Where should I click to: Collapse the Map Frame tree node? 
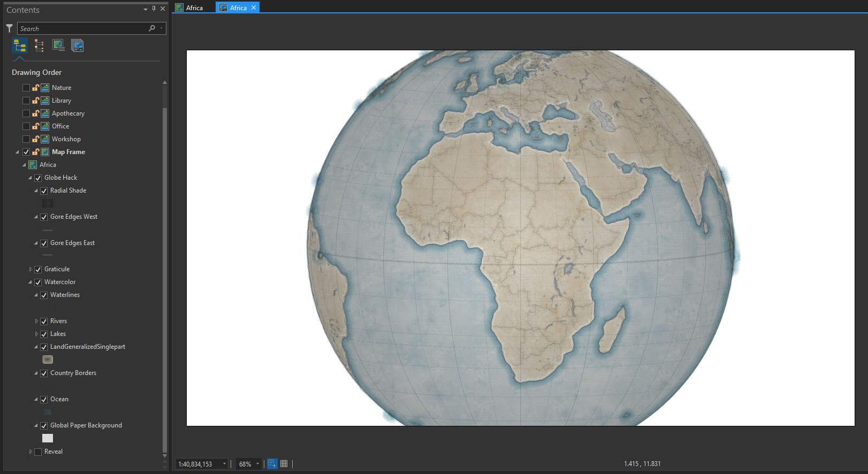click(x=17, y=152)
